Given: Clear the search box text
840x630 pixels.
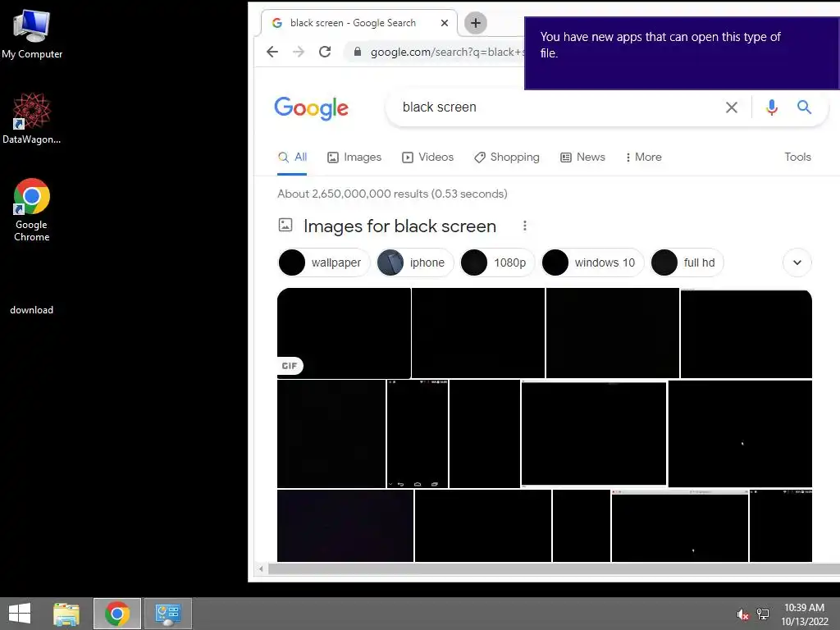Looking at the screenshot, I should [731, 107].
